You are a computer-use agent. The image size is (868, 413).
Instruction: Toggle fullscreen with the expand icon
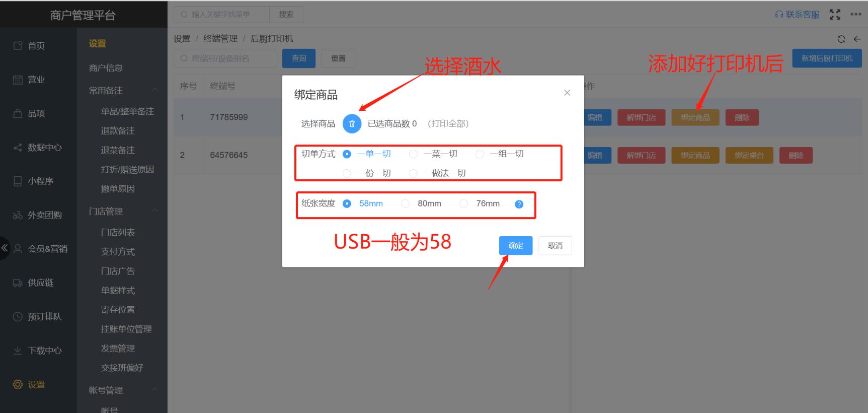click(835, 15)
